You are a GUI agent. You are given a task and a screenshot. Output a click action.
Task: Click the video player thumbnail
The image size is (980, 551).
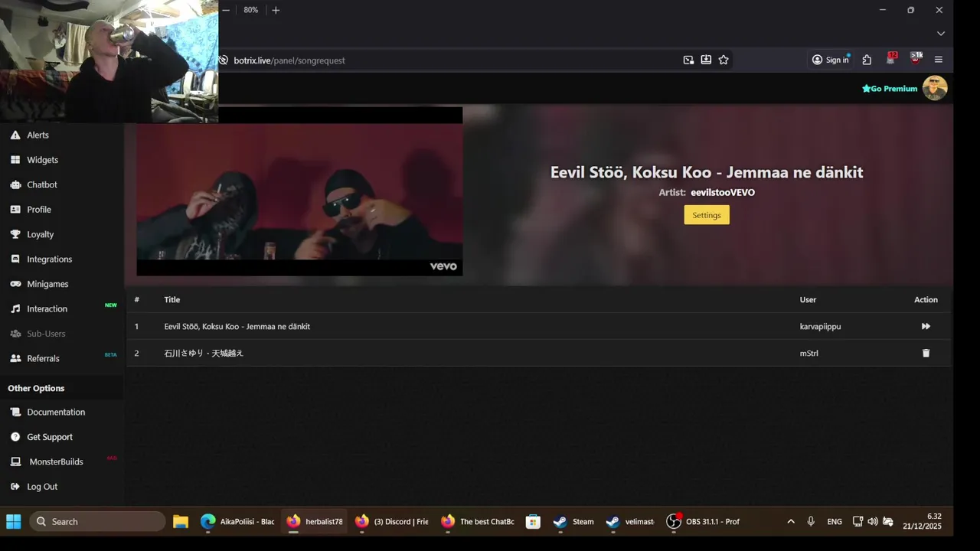(x=299, y=191)
